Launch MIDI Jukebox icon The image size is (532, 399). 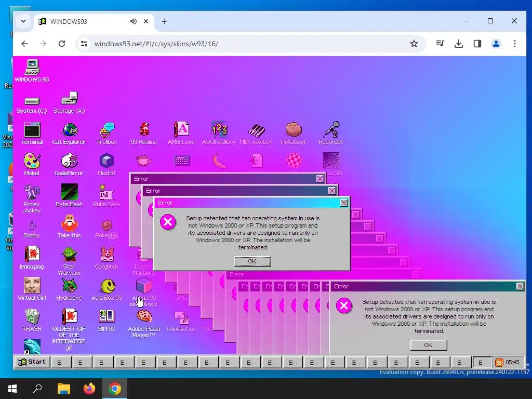pyautogui.click(x=256, y=134)
